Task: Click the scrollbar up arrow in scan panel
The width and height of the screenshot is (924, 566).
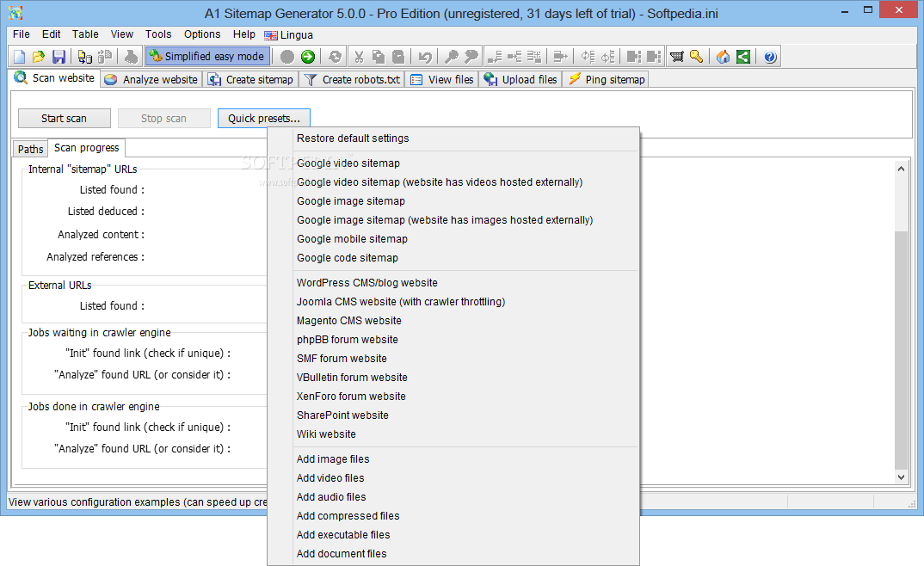Action: (901, 169)
